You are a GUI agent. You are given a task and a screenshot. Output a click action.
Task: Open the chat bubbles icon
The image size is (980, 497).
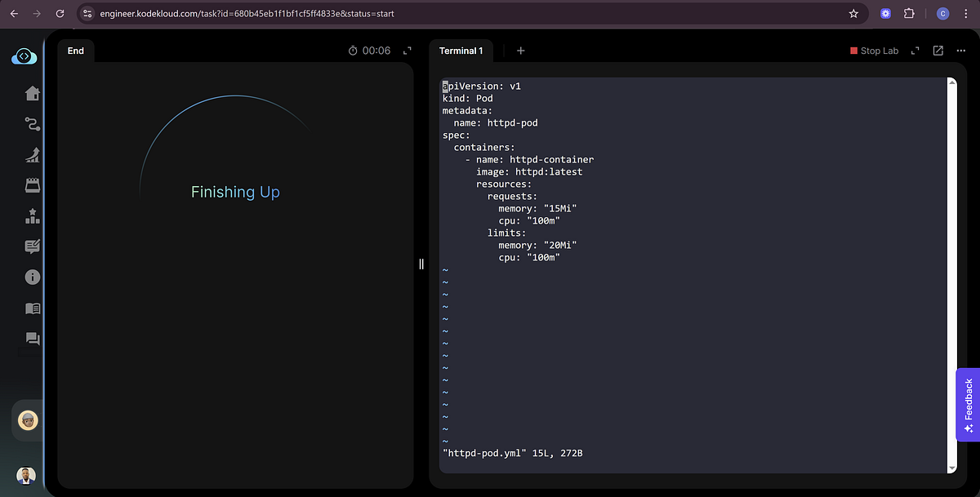[33, 339]
